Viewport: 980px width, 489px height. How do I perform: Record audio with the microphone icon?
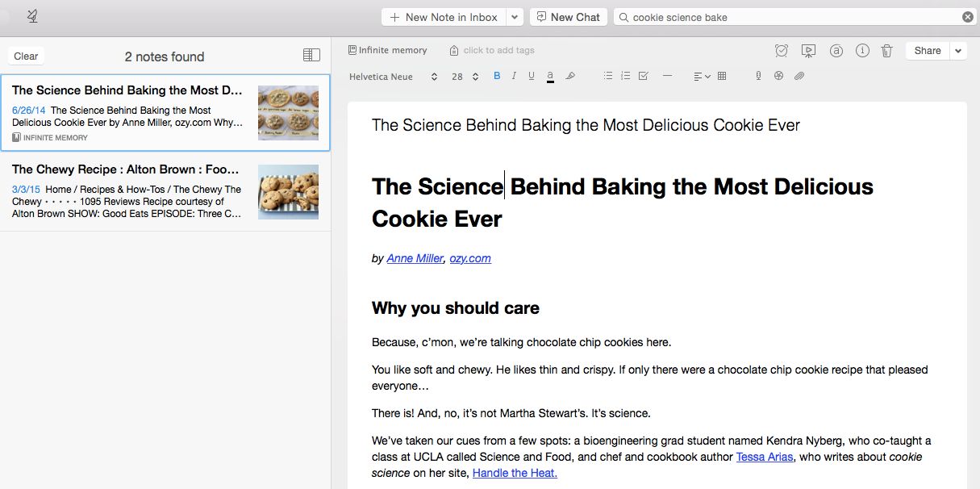(x=758, y=76)
